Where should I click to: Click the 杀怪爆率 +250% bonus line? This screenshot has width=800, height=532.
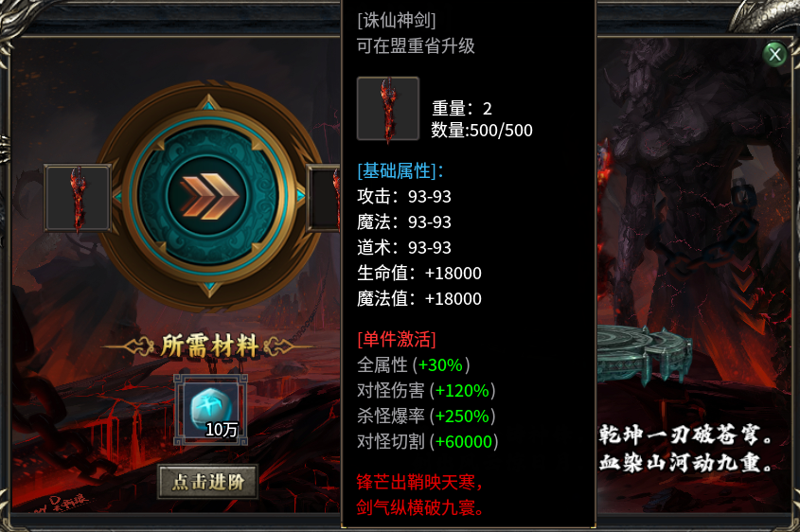pyautogui.click(x=426, y=416)
